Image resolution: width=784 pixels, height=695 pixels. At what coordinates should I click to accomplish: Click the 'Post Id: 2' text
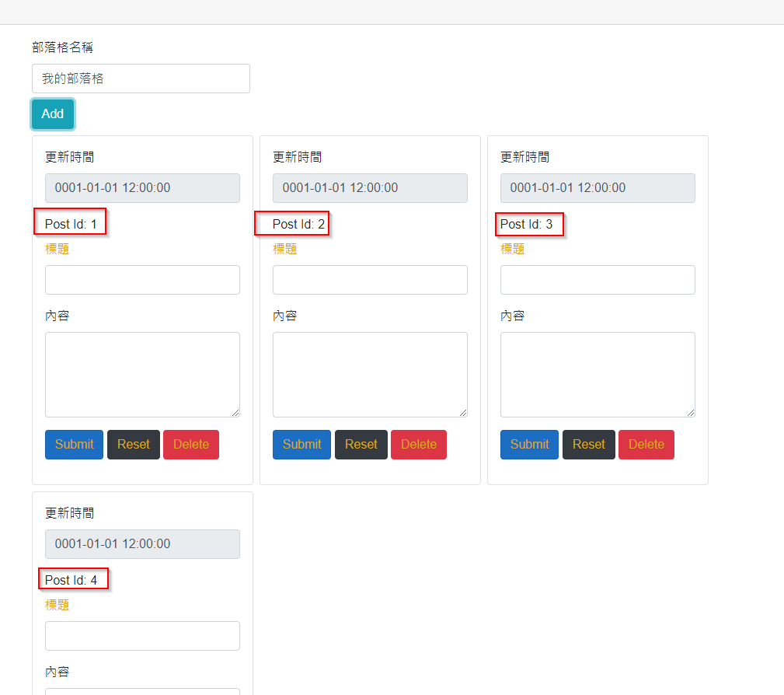[298, 224]
